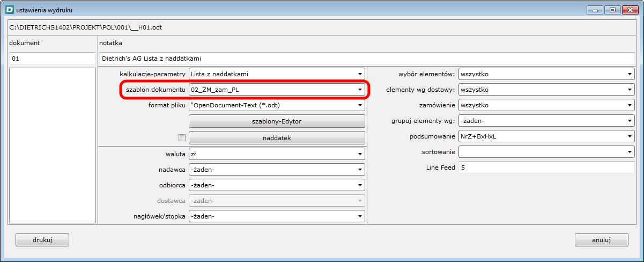The width and height of the screenshot is (644, 262).
Task: Open the nagłówek/stopka dropdown
Action: tap(277, 216)
